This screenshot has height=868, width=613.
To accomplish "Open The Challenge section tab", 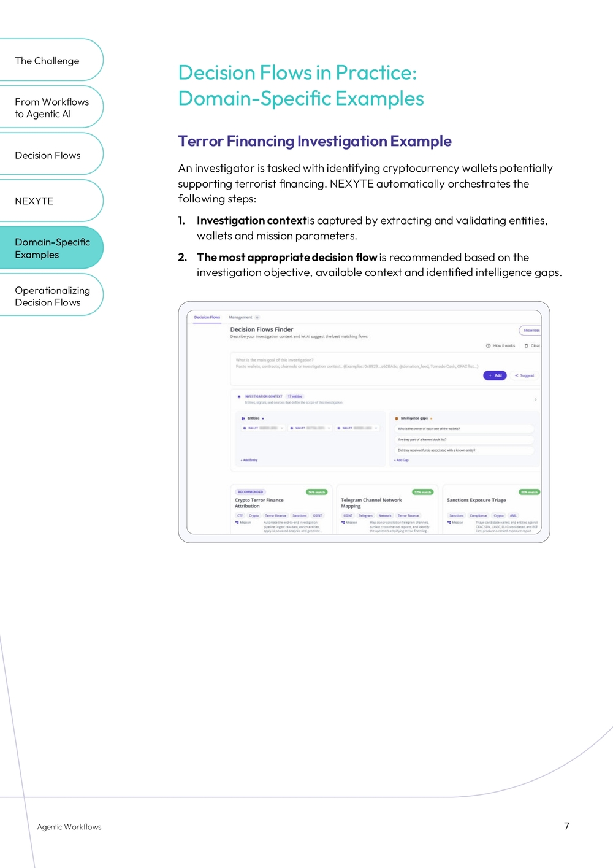I will tap(51, 60).
